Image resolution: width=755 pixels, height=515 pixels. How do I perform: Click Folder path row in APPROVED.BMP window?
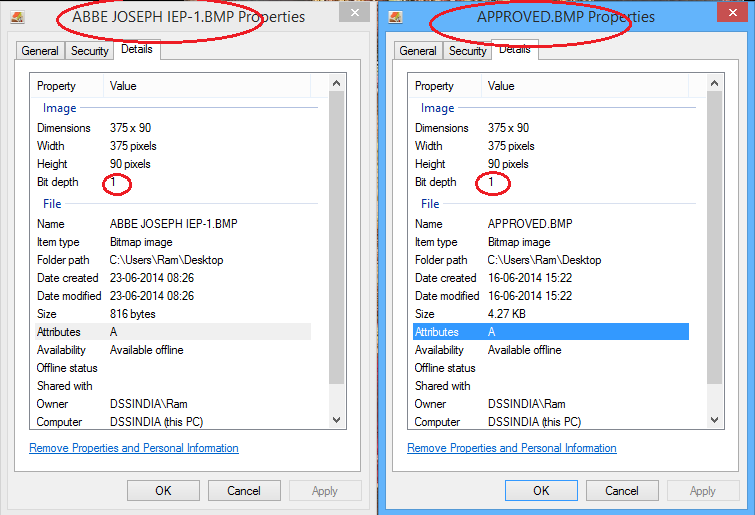point(551,260)
